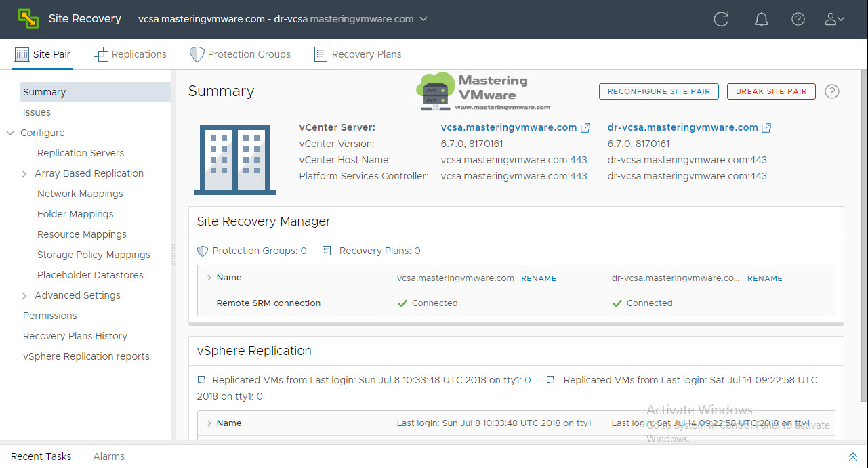Expand the bottom tasks panel with double chevron
The width and height of the screenshot is (868, 468).
pyautogui.click(x=852, y=456)
